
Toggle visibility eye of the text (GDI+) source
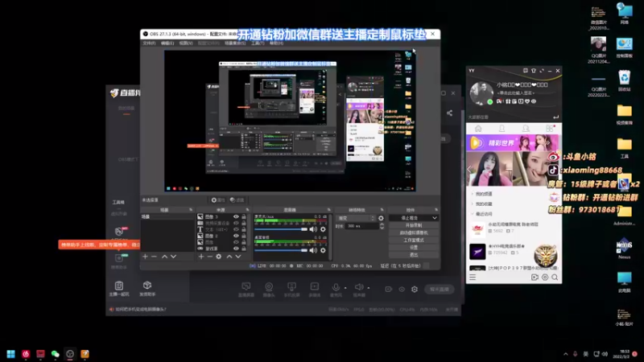pos(236,229)
